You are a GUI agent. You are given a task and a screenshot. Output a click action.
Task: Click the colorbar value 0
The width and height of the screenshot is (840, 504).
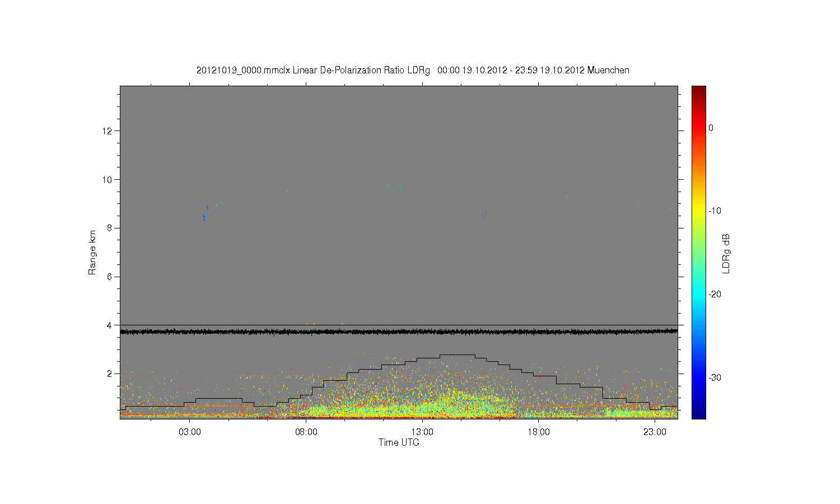tap(711, 128)
